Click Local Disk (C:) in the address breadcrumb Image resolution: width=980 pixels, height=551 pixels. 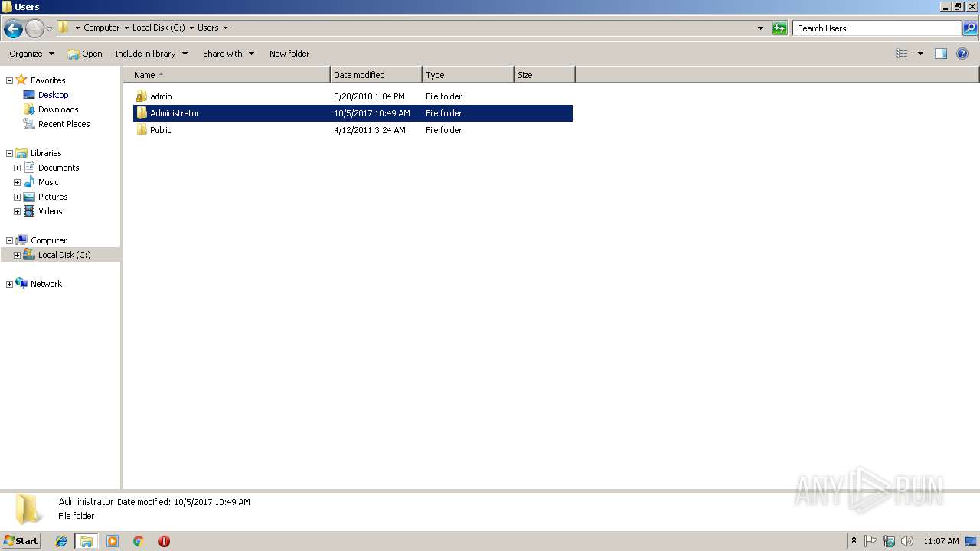[158, 28]
